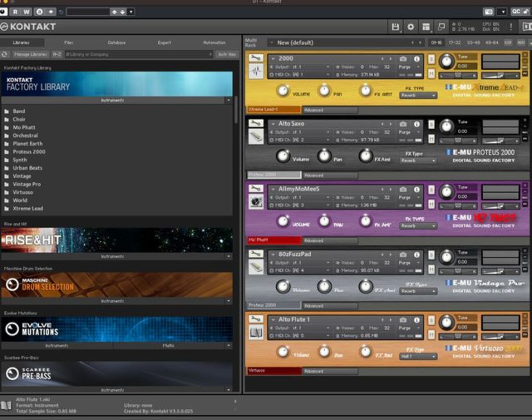The height and width of the screenshot is (420, 532).
Task: Click the QC button in top host bar
Action: click(516, 11)
